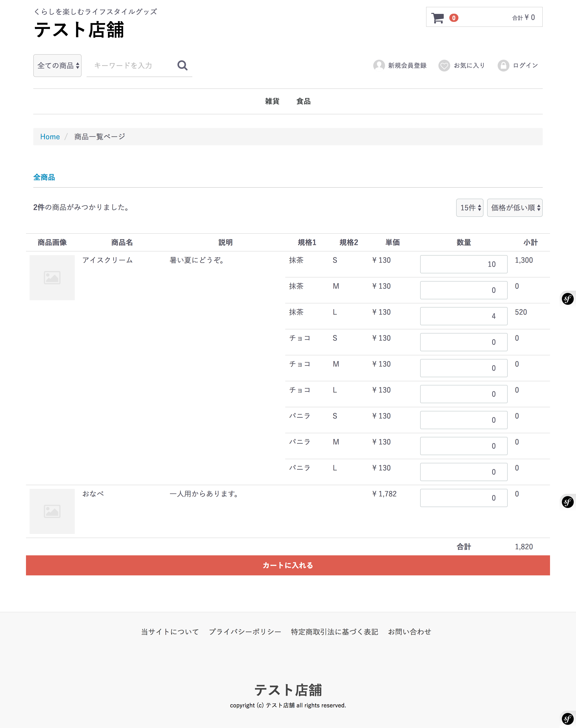Open the Symfony toolbar icon beside the footer copyright
Screen dimensions: 576x728
[568, 719]
